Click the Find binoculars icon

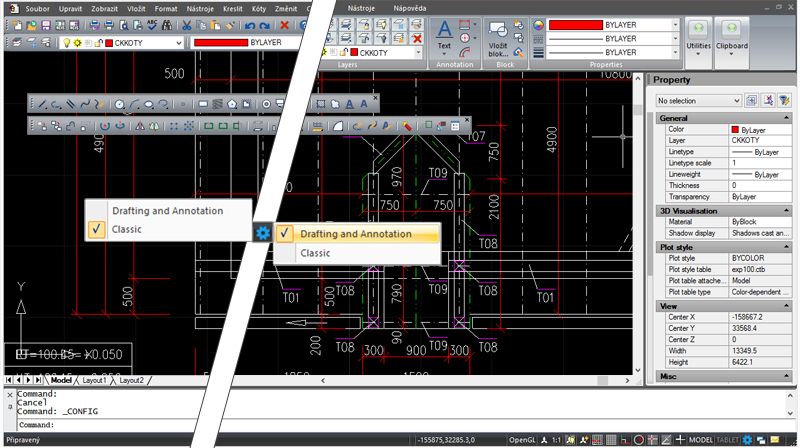pos(166,25)
